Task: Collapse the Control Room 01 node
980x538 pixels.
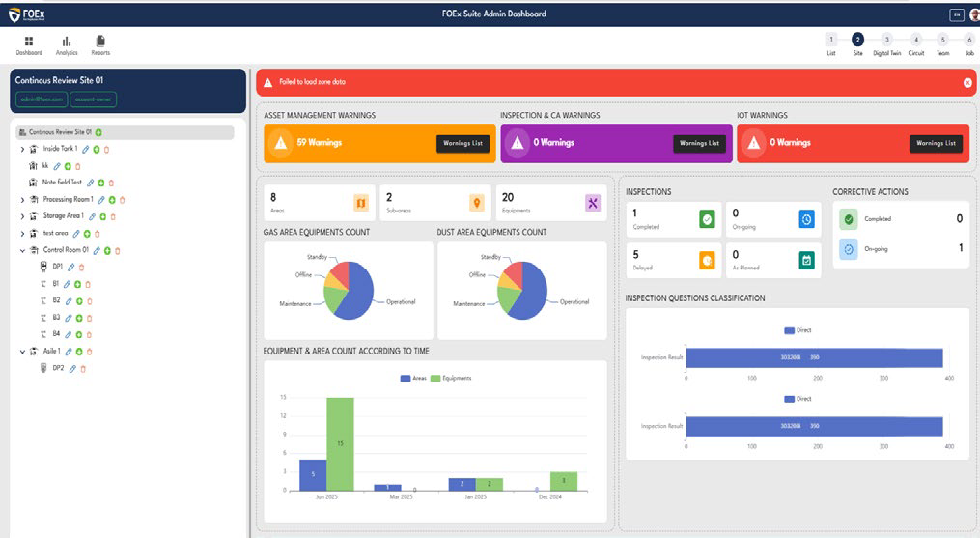Action: [x=22, y=251]
